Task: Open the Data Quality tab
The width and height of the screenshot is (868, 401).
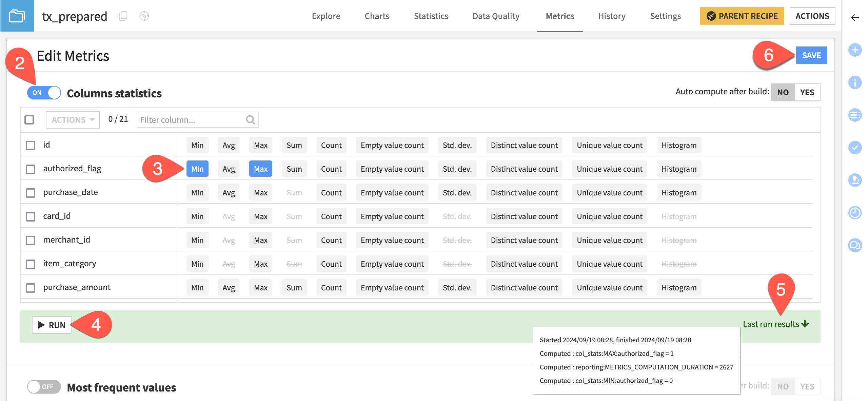Action: point(496,16)
